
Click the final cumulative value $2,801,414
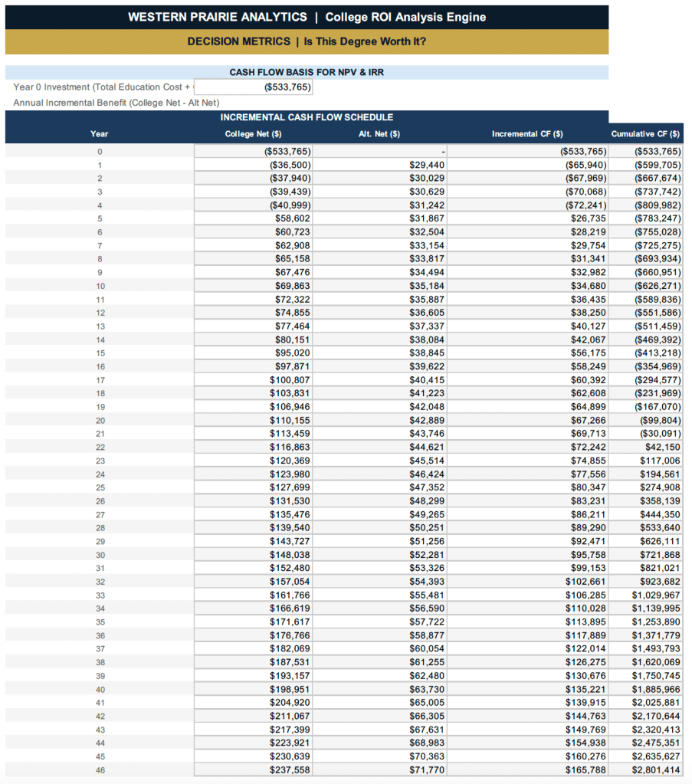click(645, 769)
